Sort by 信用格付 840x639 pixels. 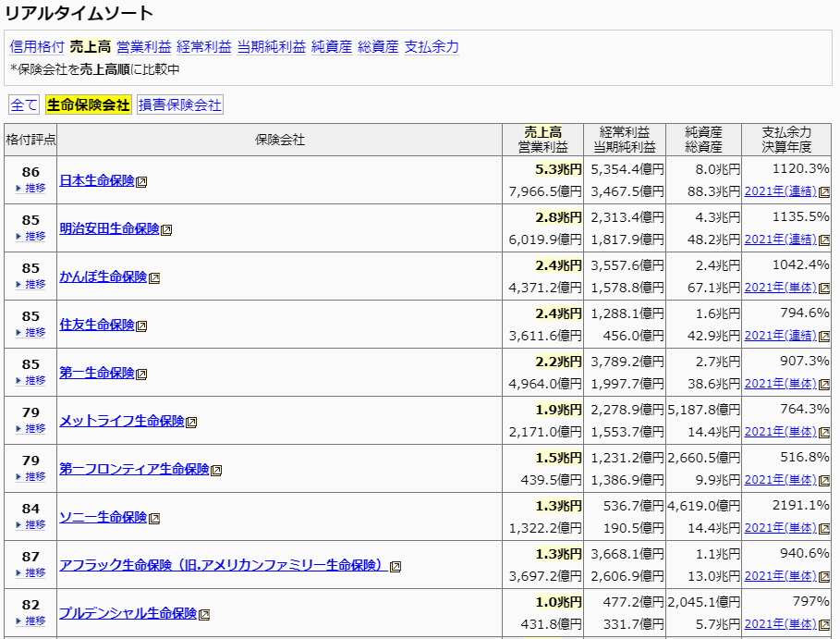[x=37, y=47]
